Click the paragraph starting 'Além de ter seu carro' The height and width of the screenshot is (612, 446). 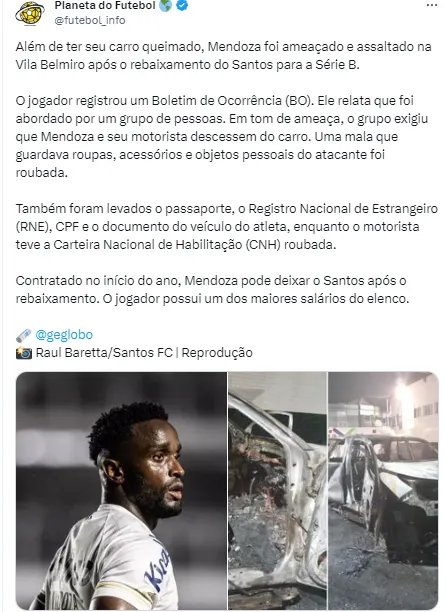[x=224, y=55]
